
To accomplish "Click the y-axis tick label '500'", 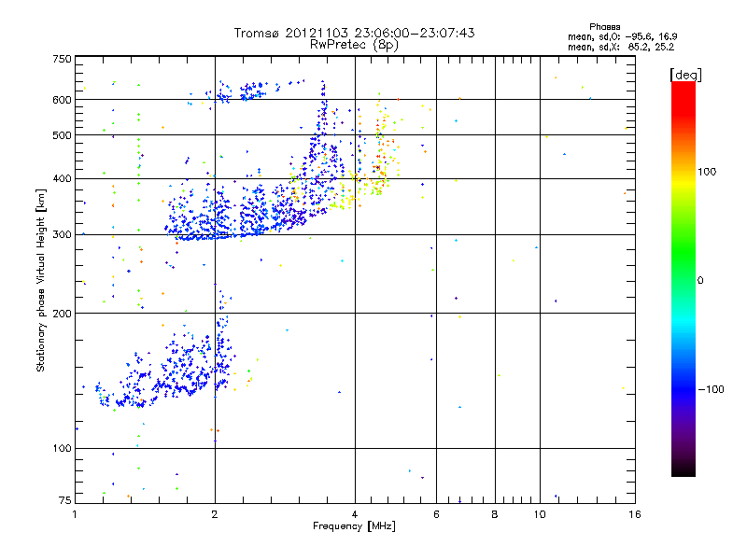I will click(62, 135).
